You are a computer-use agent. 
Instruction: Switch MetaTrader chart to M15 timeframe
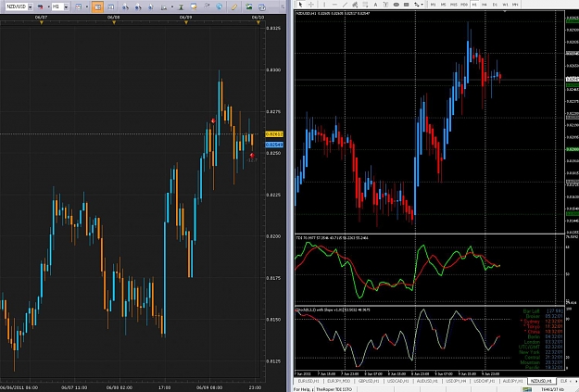(454, 5)
